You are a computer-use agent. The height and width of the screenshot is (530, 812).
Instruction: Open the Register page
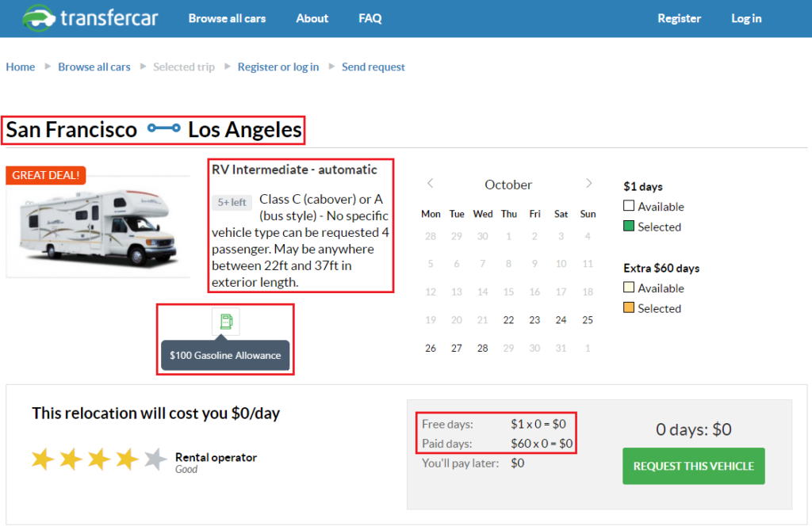(679, 17)
